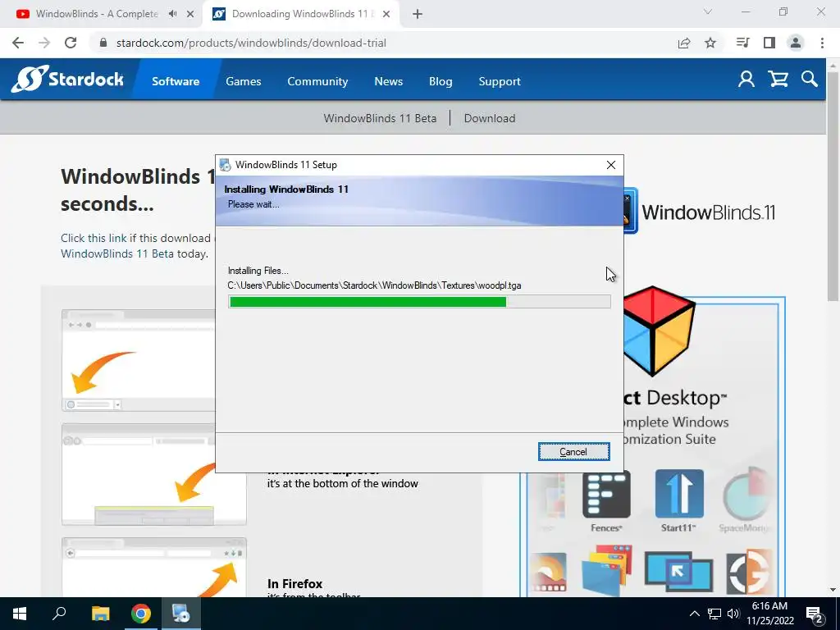The image size is (840, 630).
Task: Open File Explorer from taskbar
Action: click(100, 614)
